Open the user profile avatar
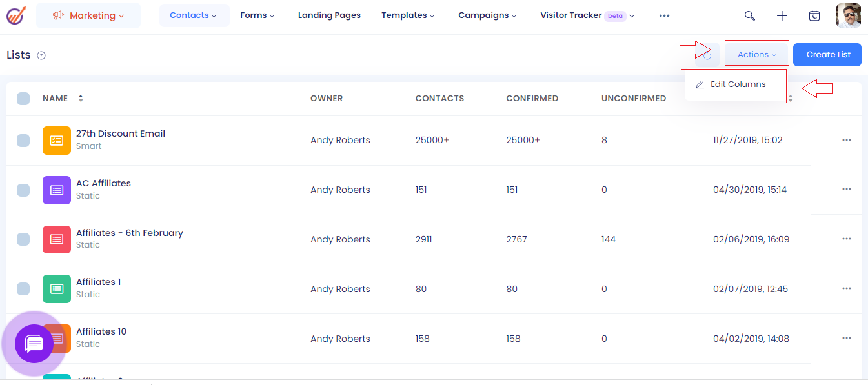 point(849,15)
